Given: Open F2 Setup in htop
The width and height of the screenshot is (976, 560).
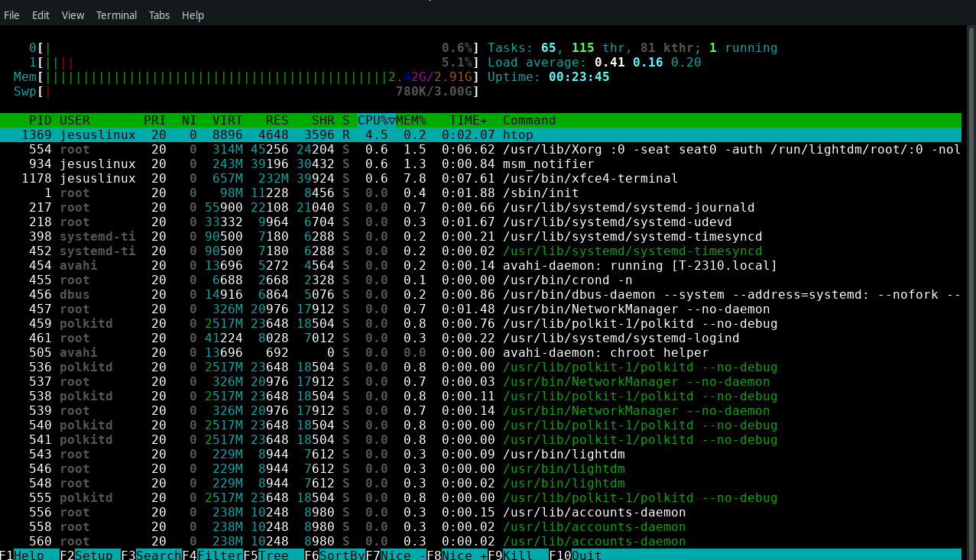Looking at the screenshot, I should (90, 555).
